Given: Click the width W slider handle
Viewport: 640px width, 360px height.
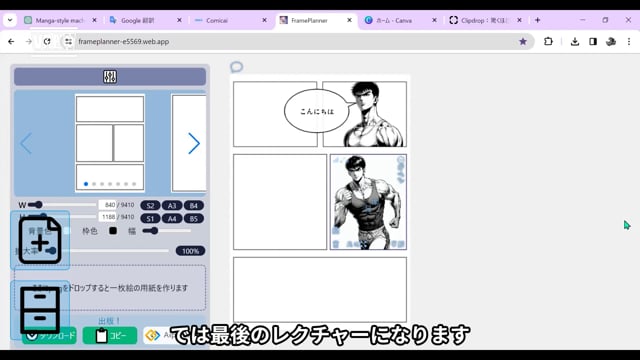Looking at the screenshot, I should tap(38, 204).
